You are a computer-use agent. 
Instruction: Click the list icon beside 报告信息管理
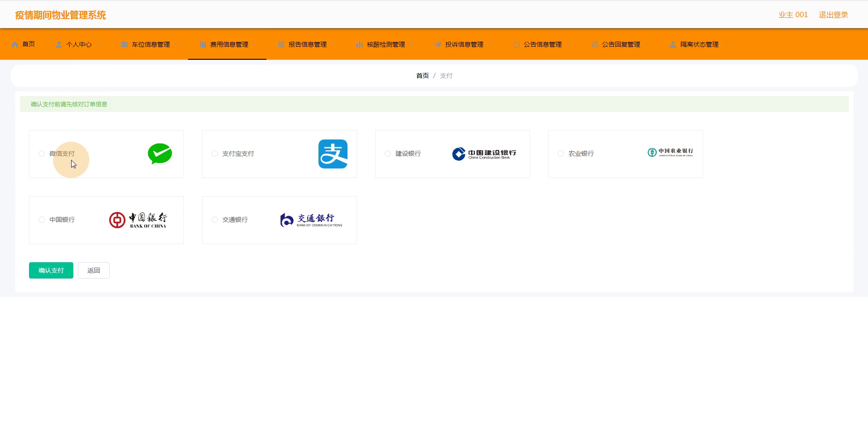click(281, 44)
